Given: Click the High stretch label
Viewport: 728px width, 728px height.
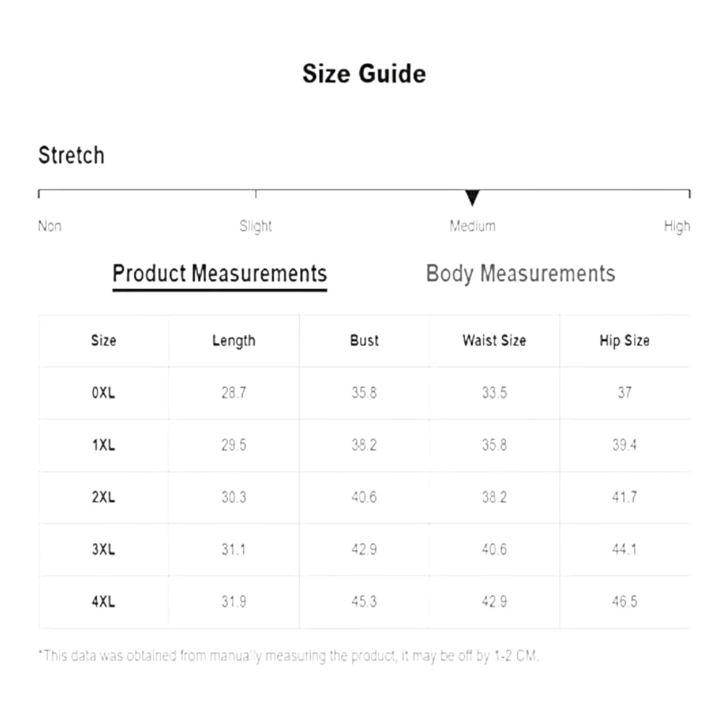Looking at the screenshot, I should [x=677, y=226].
